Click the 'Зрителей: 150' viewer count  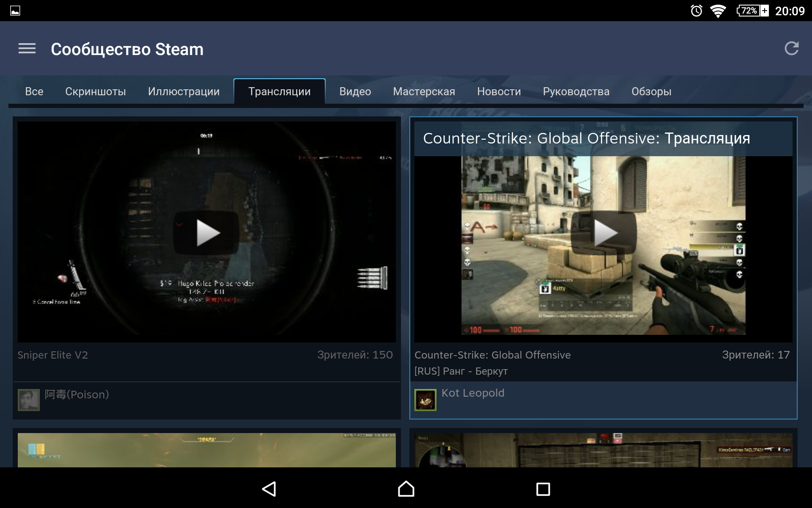(355, 355)
